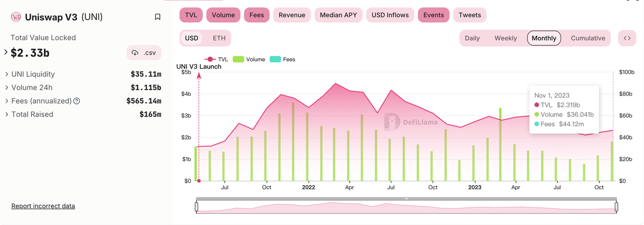Expand the Total Raised row
The image size is (644, 225).
click(x=7, y=115)
